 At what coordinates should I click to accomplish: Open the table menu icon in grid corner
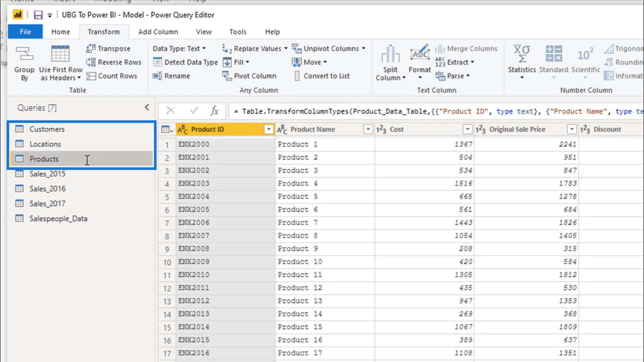167,130
